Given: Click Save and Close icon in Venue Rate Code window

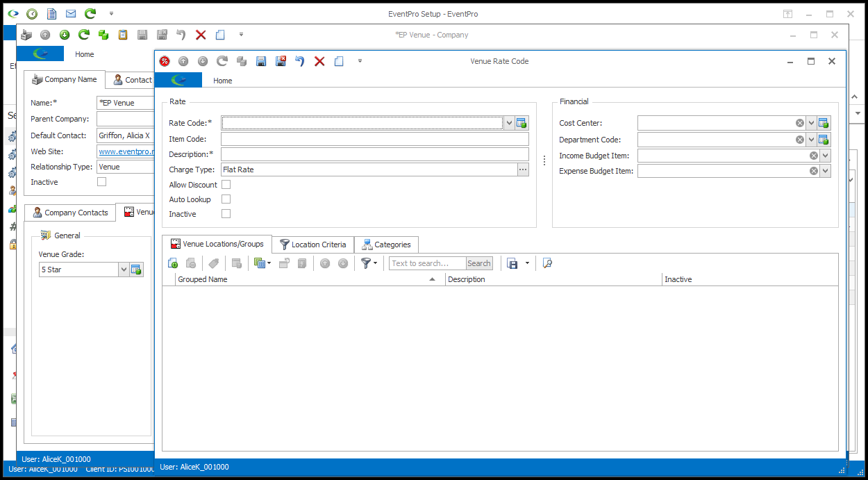Looking at the screenshot, I should (281, 61).
